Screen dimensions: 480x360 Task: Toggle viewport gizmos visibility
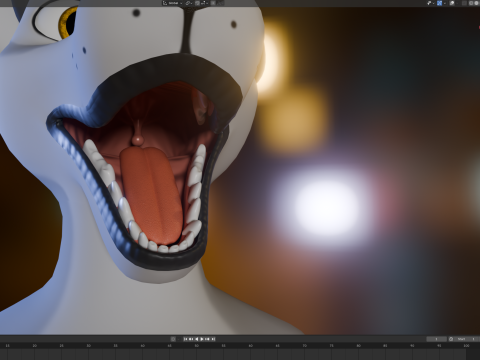(439, 3)
